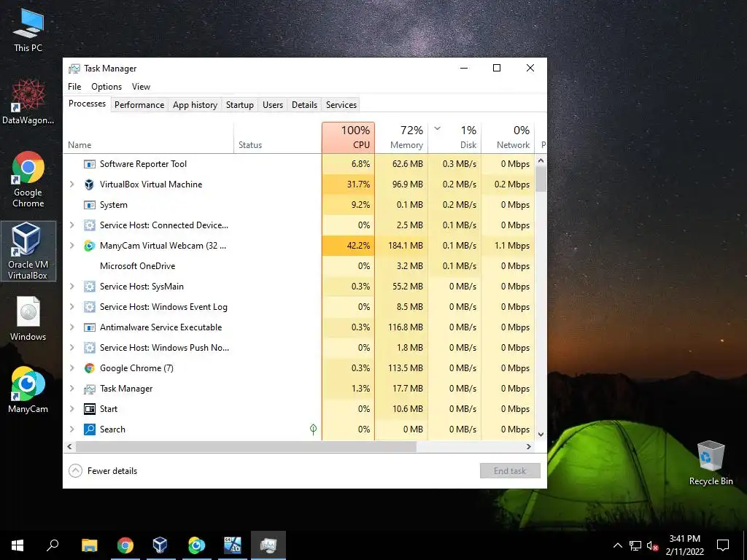This screenshot has width=747, height=560.
Task: Click the Search process magnifier icon
Action: tap(89, 429)
